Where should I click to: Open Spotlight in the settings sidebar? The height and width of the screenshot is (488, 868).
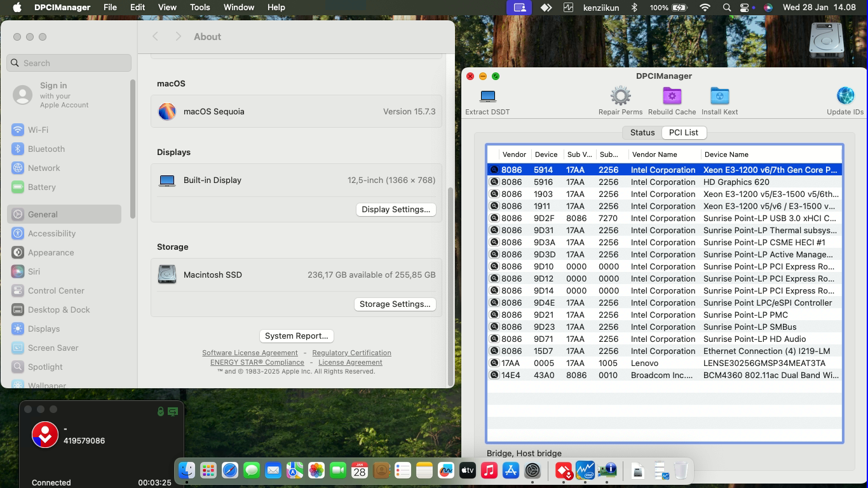pyautogui.click(x=64, y=367)
